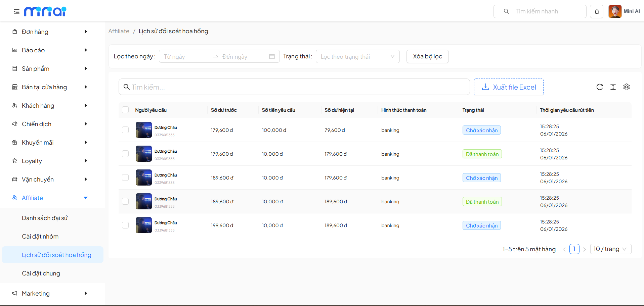Click the calendar icon in date filter

click(x=272, y=56)
